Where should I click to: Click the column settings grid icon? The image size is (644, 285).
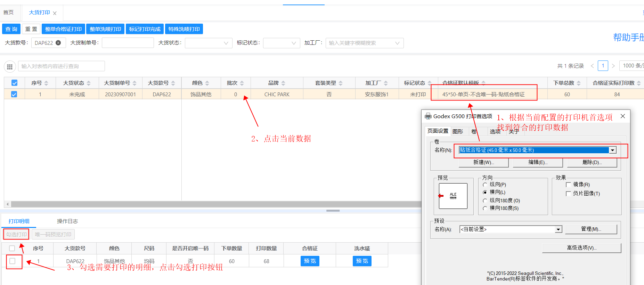(10, 66)
